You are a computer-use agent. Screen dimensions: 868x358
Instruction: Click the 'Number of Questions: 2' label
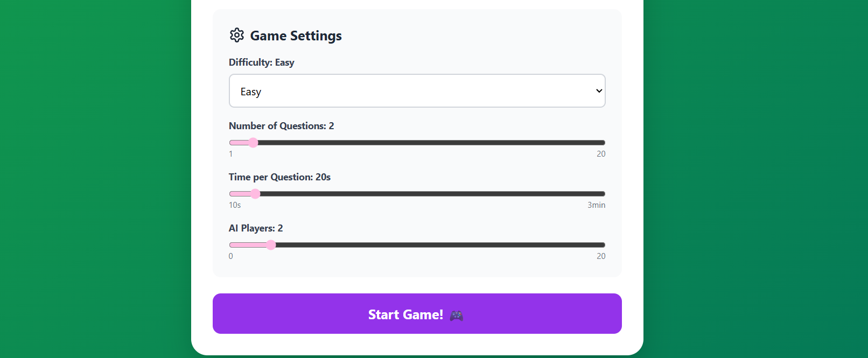(281, 126)
